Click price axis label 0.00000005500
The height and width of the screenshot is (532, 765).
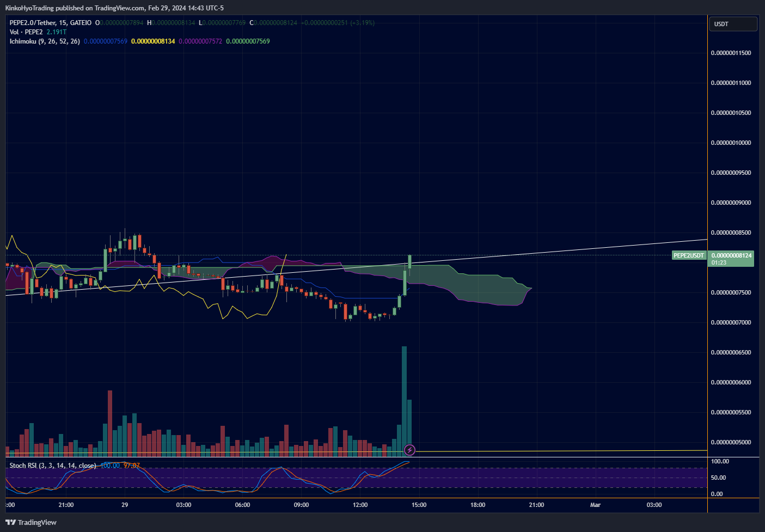(x=731, y=412)
